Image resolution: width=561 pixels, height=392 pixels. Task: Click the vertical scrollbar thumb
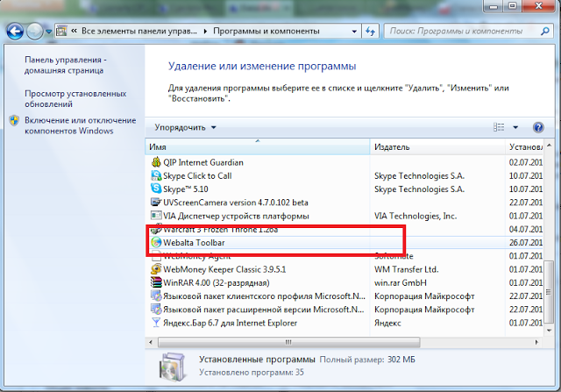[550, 292]
